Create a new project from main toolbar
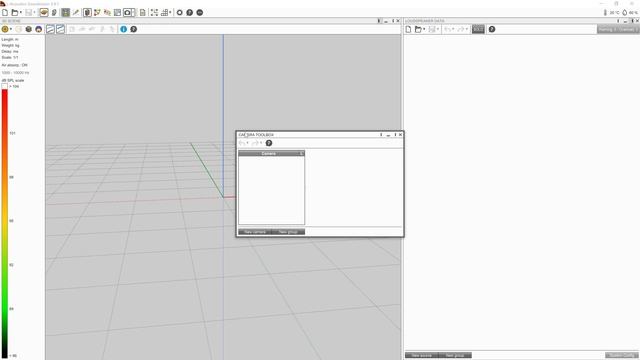 5,13
